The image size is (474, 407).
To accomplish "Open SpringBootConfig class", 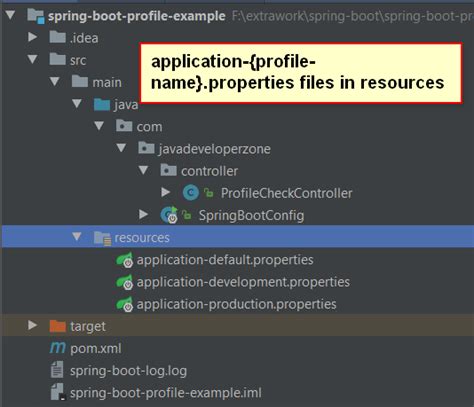I will 251,215.
